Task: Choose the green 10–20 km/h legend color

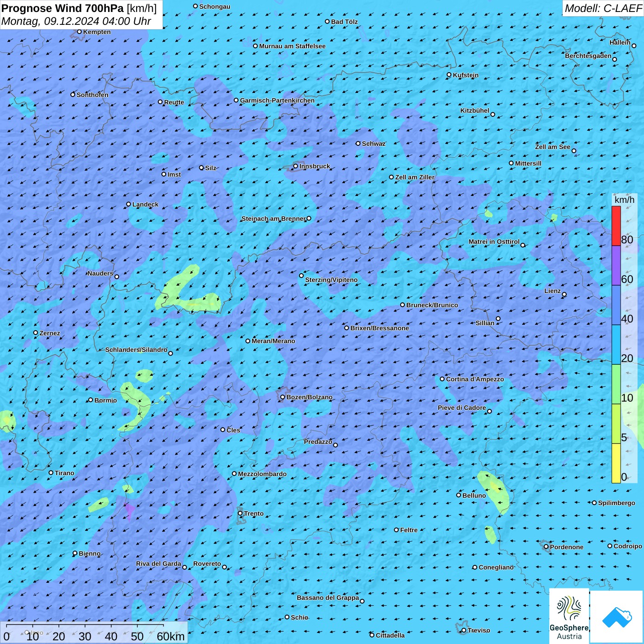Action: pyautogui.click(x=616, y=385)
